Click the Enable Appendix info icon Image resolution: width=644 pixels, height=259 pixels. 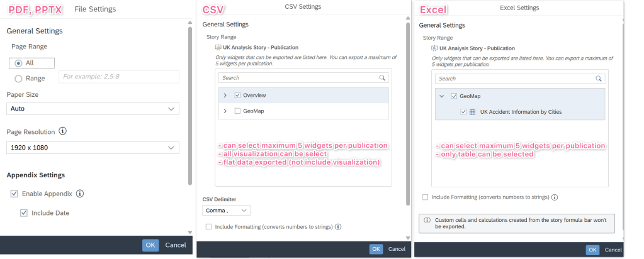[80, 194]
